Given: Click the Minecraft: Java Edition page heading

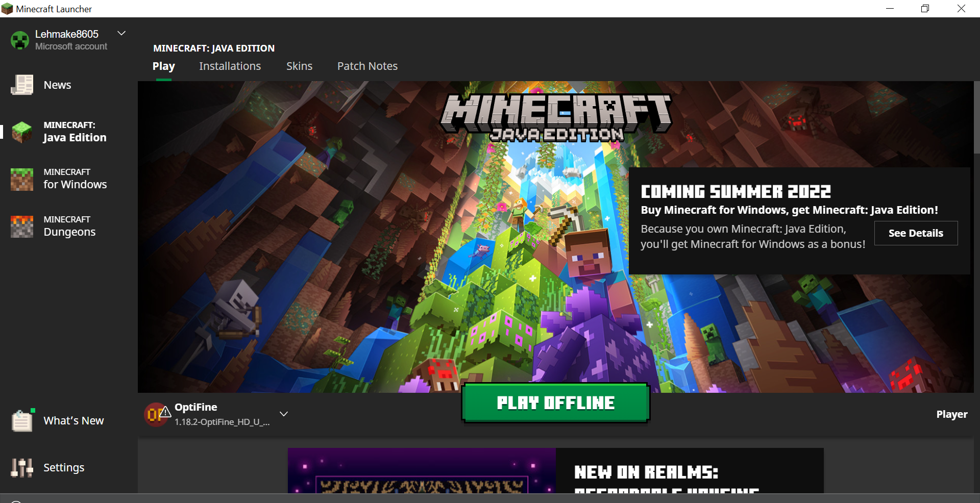Looking at the screenshot, I should click(214, 48).
